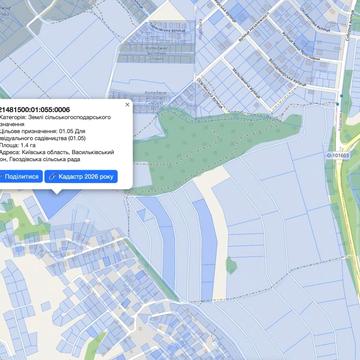Click the Категорія land category line
This screenshot has width=360, height=360.
click(55, 121)
